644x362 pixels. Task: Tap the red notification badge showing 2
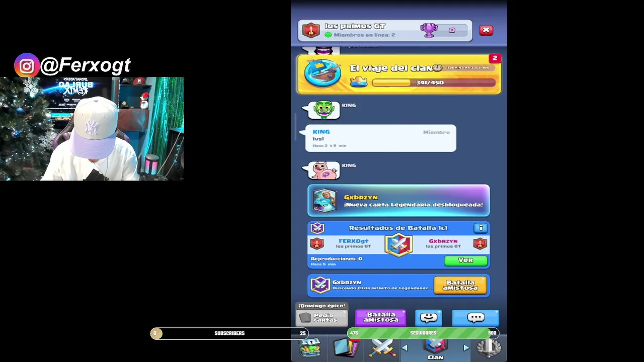point(495,59)
